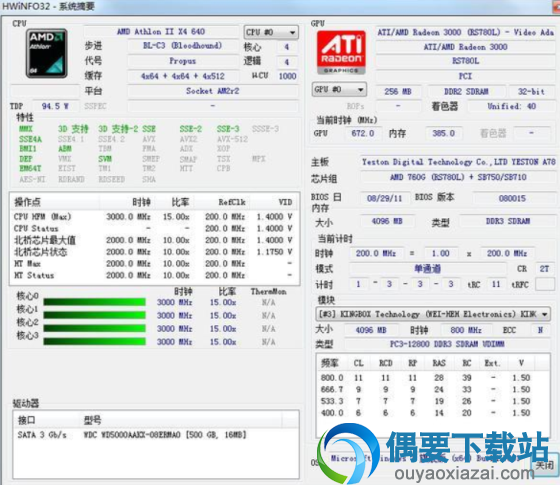Select the 800.0 frequency timing row
Screen dimensions: 560x485
(433, 378)
